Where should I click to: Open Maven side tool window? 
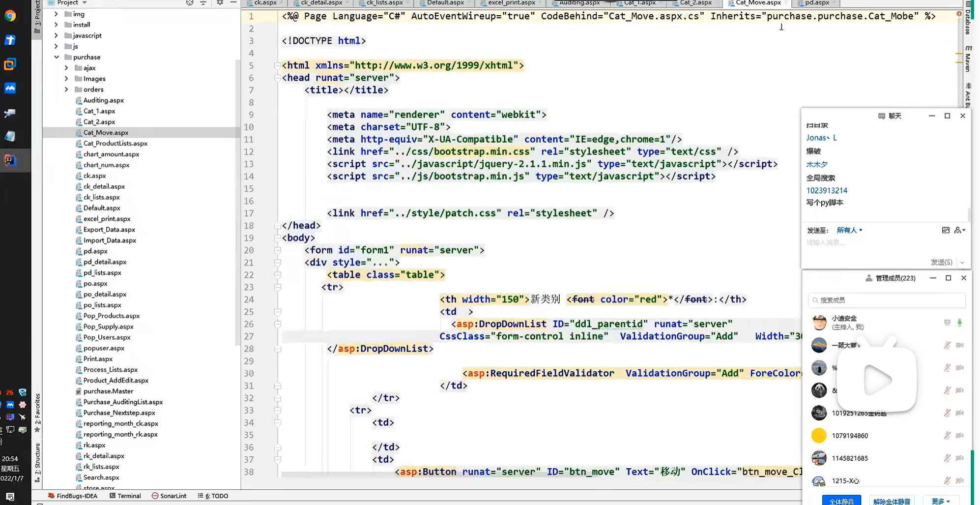(x=968, y=59)
